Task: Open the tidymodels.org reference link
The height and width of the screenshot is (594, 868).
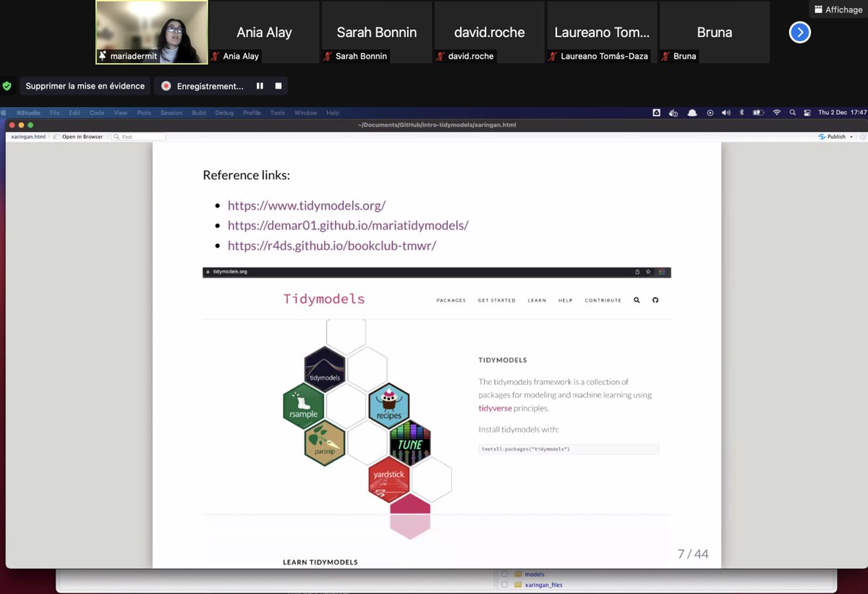Action: point(307,205)
